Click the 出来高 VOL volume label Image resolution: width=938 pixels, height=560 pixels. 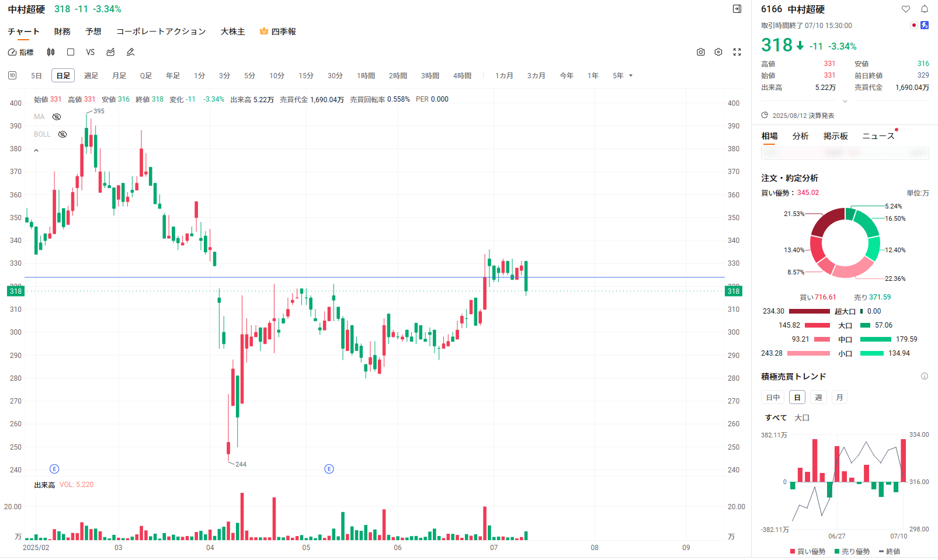click(x=64, y=485)
